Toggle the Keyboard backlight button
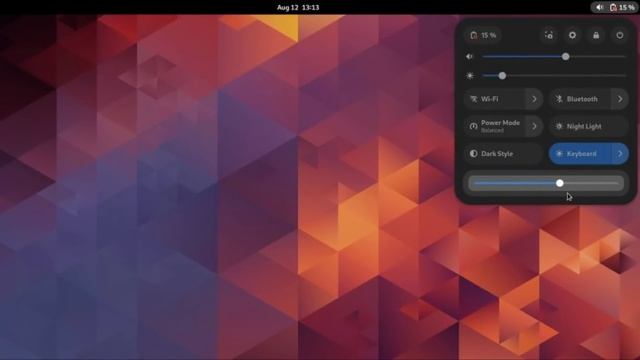 [580, 154]
